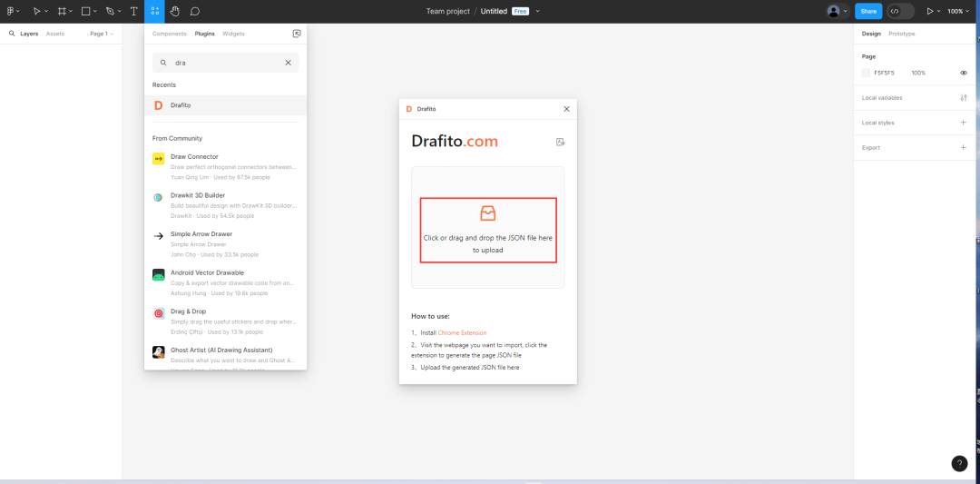This screenshot has height=484, width=980.
Task: Click the plugin search field
Action: click(226, 63)
